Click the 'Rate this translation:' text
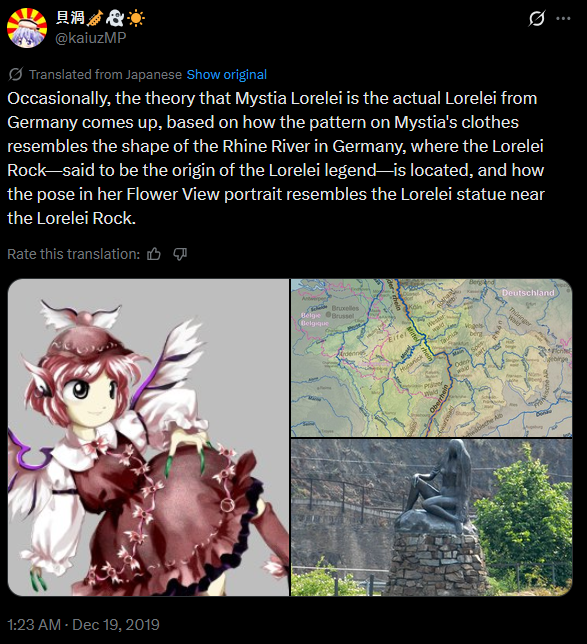Screen dimensions: 587x644 point(74,254)
